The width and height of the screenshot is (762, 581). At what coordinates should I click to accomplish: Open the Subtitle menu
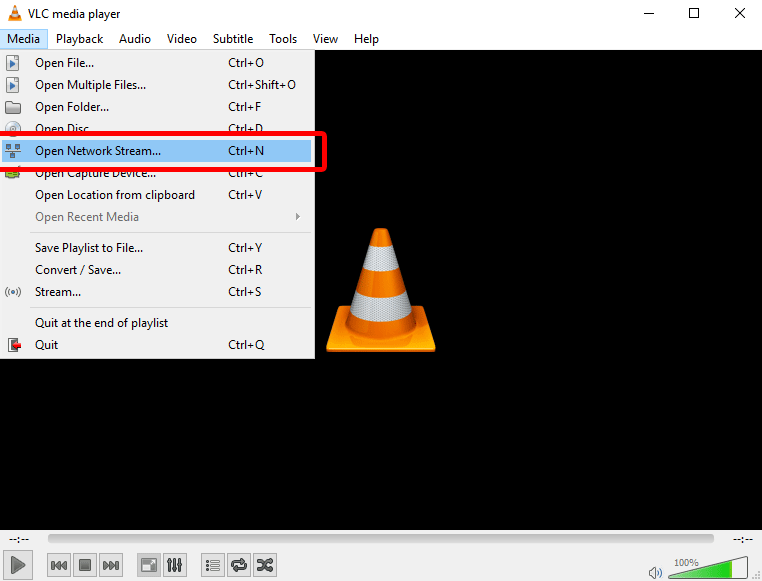[232, 39]
